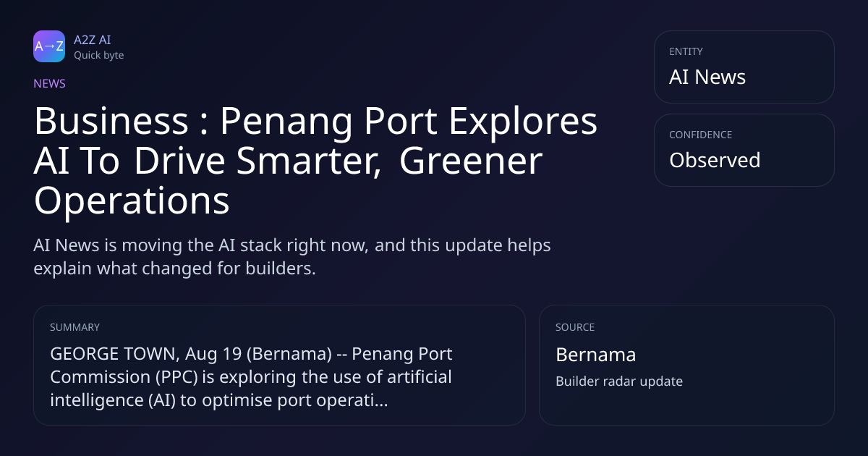The height and width of the screenshot is (456, 868).
Task: Click the SUMMARY heading label
Action: 75,327
